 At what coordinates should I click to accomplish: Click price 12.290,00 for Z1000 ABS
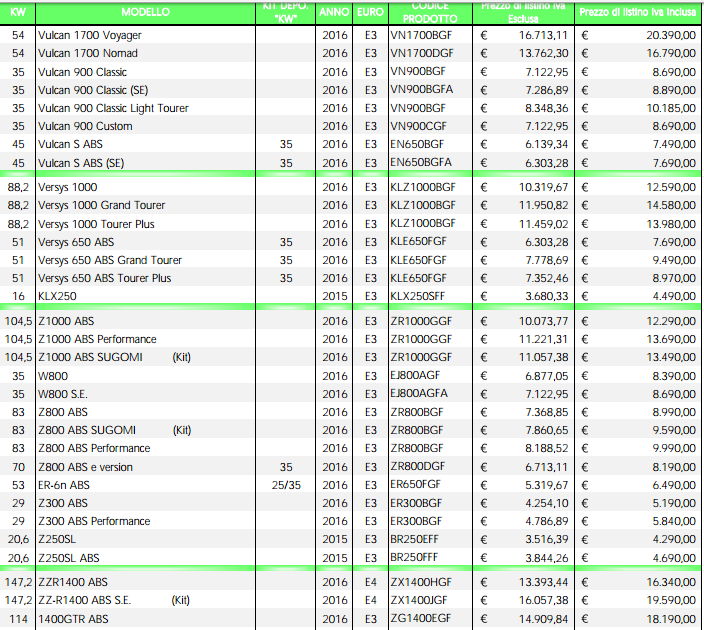click(x=671, y=322)
